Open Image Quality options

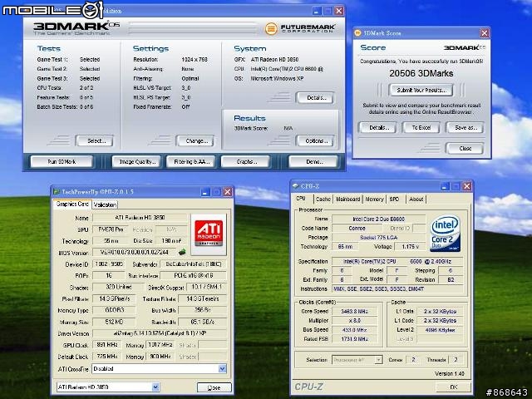click(x=136, y=162)
